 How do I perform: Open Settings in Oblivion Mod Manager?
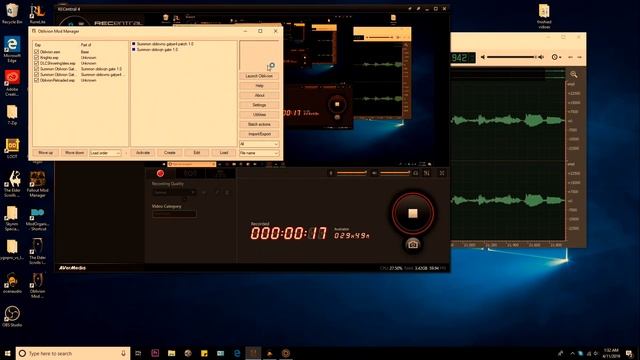coord(259,105)
